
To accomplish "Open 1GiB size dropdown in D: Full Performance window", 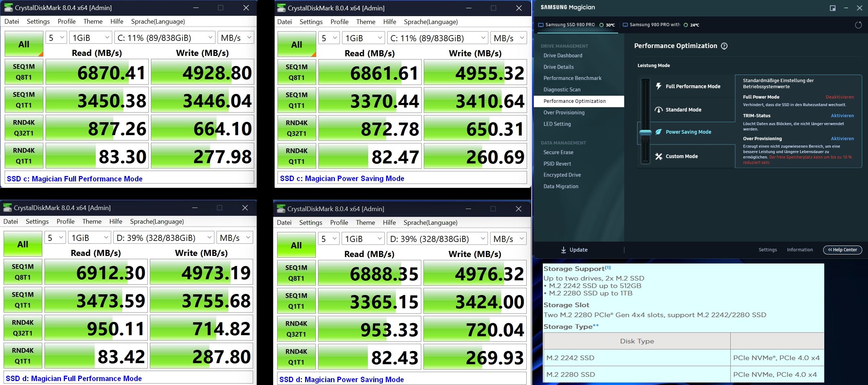I will (x=89, y=238).
